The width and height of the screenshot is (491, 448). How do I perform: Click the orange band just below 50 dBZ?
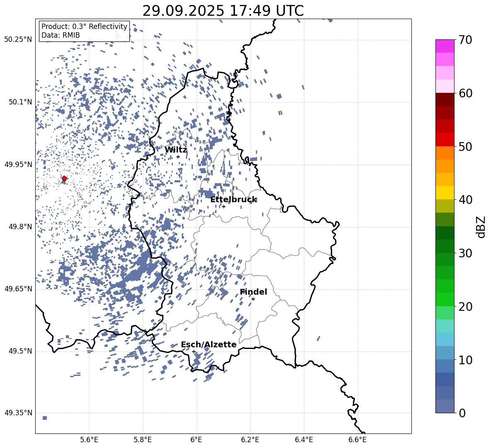pos(445,153)
